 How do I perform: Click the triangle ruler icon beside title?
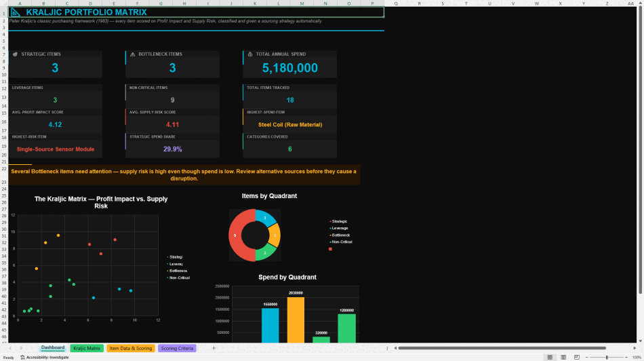[x=16, y=12]
